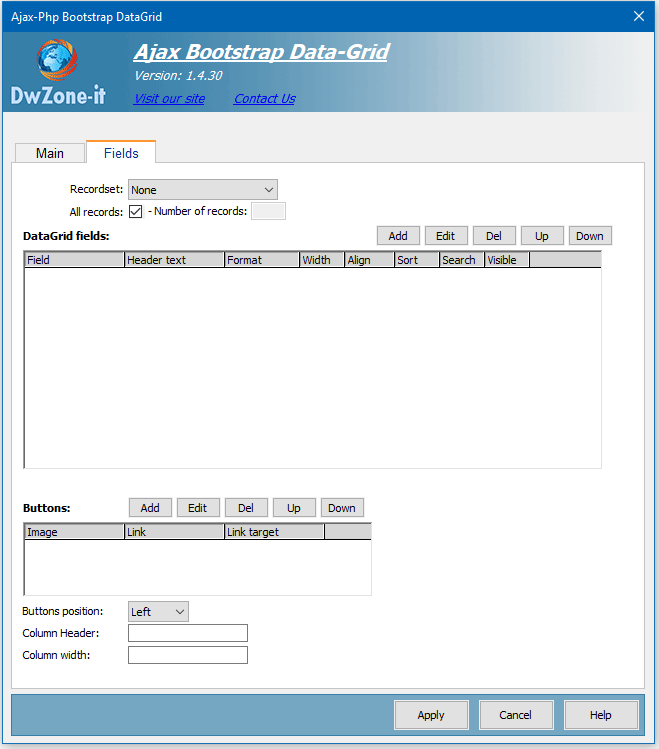Delete the selected DataGrid field
This screenshot has height=749, width=659.
tap(494, 236)
